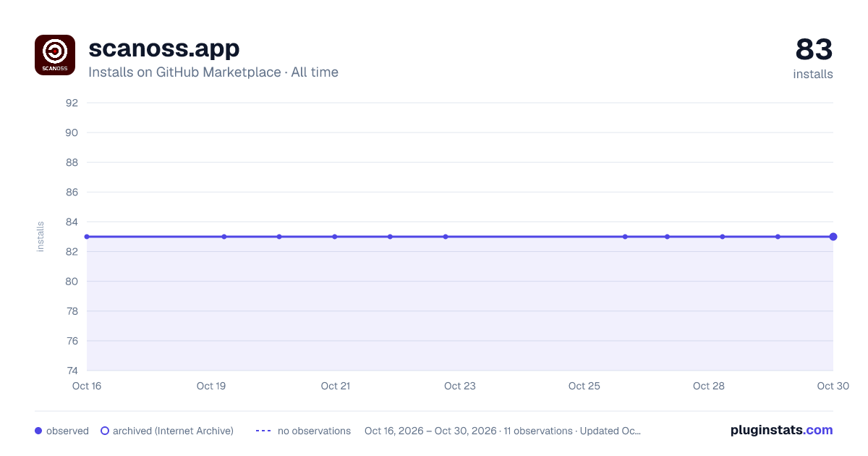Click the 'no observations' legend label
868x456 pixels.
pyautogui.click(x=314, y=431)
